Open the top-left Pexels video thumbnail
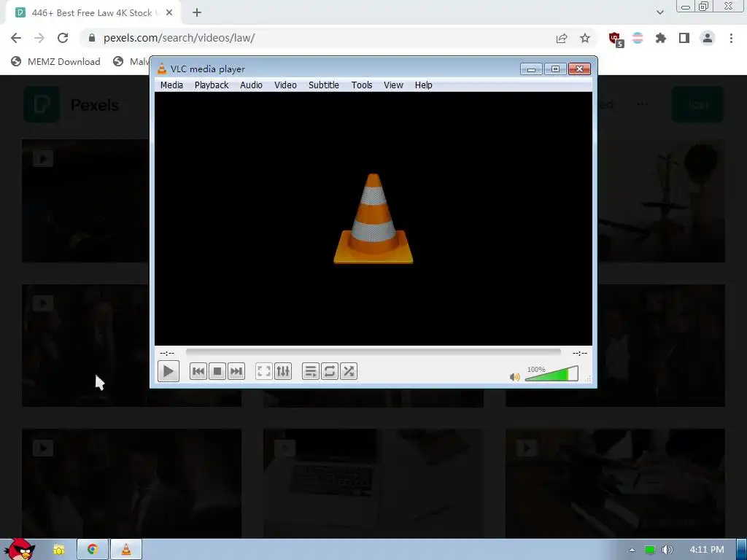This screenshot has height=560, width=747. (86, 201)
